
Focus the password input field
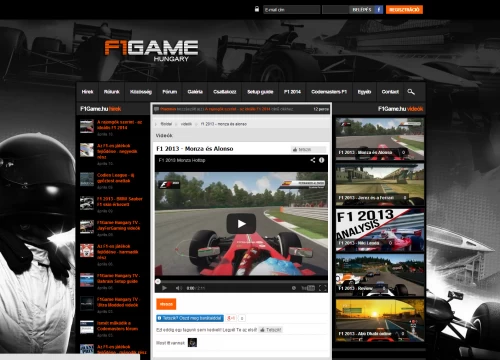point(336,10)
